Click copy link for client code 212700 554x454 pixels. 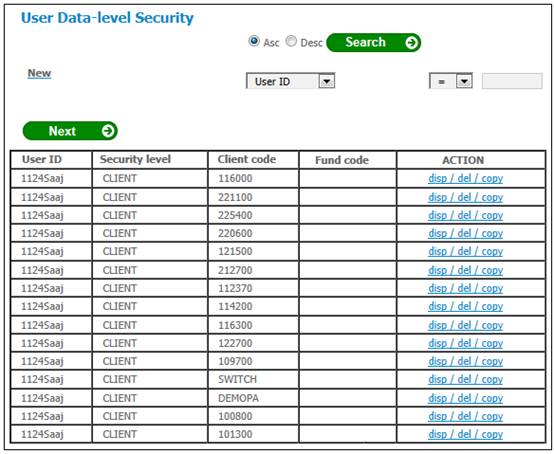point(492,270)
